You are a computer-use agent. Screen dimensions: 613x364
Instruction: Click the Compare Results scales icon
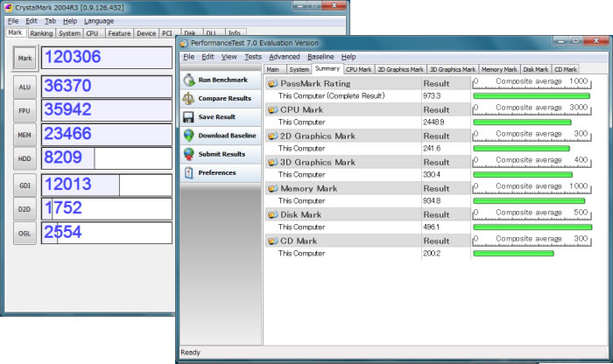[x=188, y=98]
